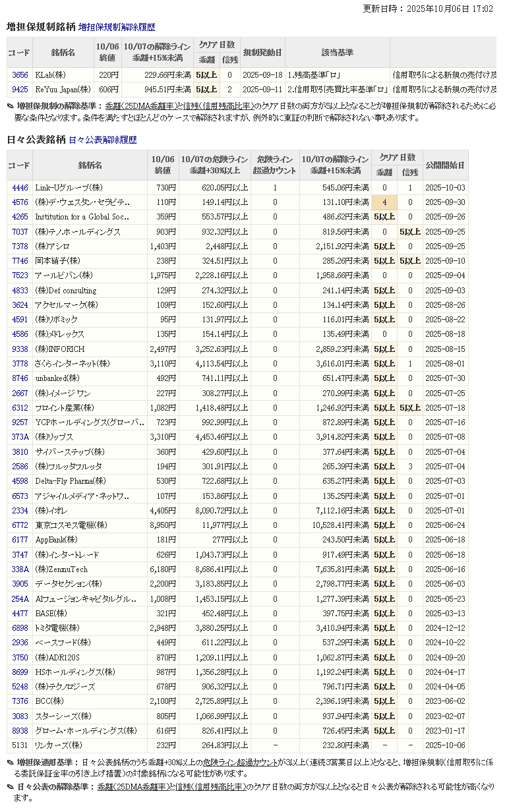The height and width of the screenshot is (812, 507).
Task: Select code 6772 東京コスモス電機
Action: tap(20, 525)
